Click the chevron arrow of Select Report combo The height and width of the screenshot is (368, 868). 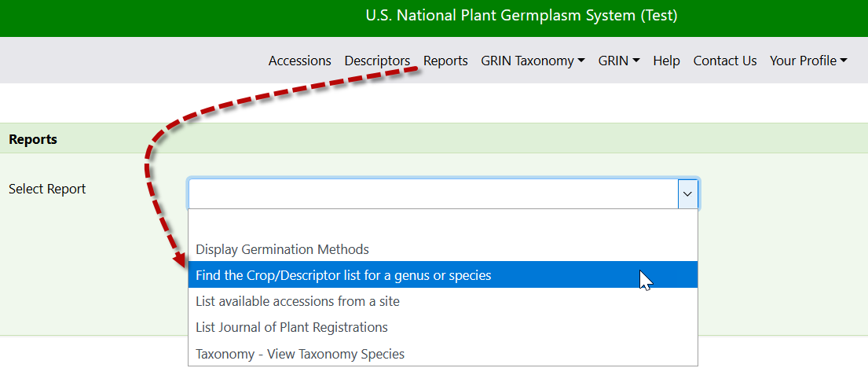[687, 194]
